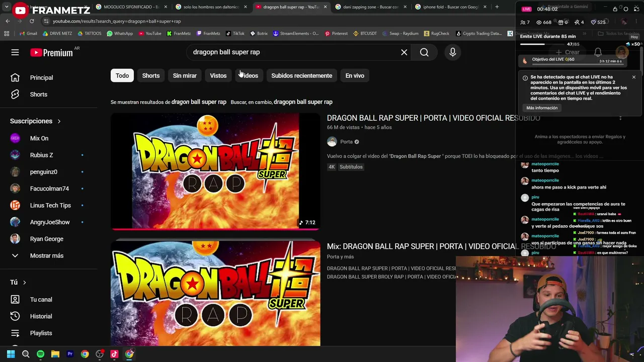Select the 'Subidos recientemente' filter chip
Image resolution: width=644 pixels, height=362 pixels.
302,75
